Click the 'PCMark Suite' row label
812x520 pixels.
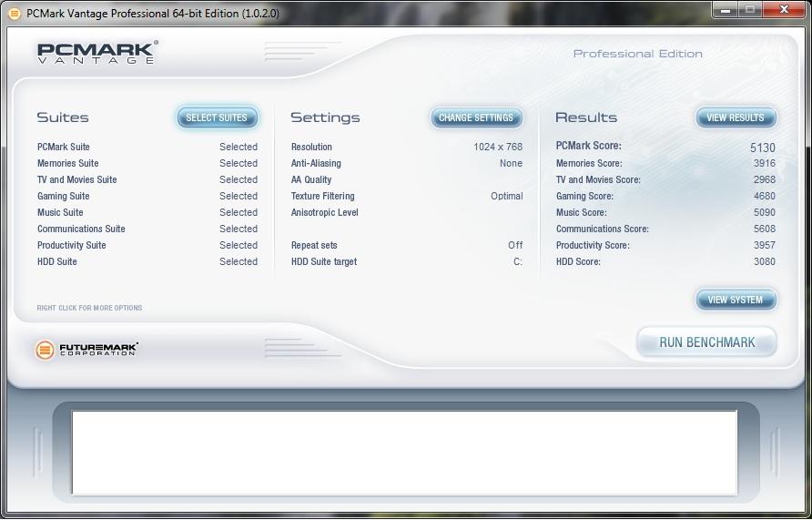tap(63, 147)
